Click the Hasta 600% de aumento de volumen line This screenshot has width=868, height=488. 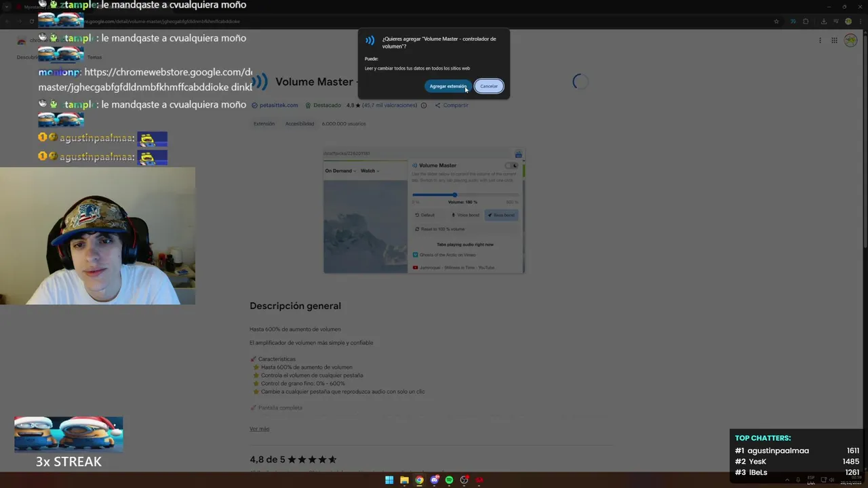pos(295,329)
